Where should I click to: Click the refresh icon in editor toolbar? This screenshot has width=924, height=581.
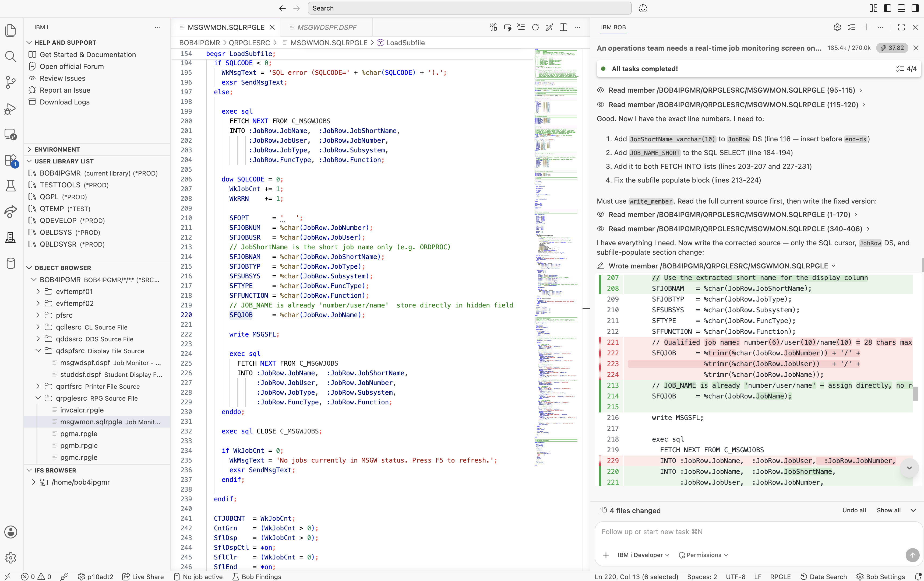click(x=535, y=27)
